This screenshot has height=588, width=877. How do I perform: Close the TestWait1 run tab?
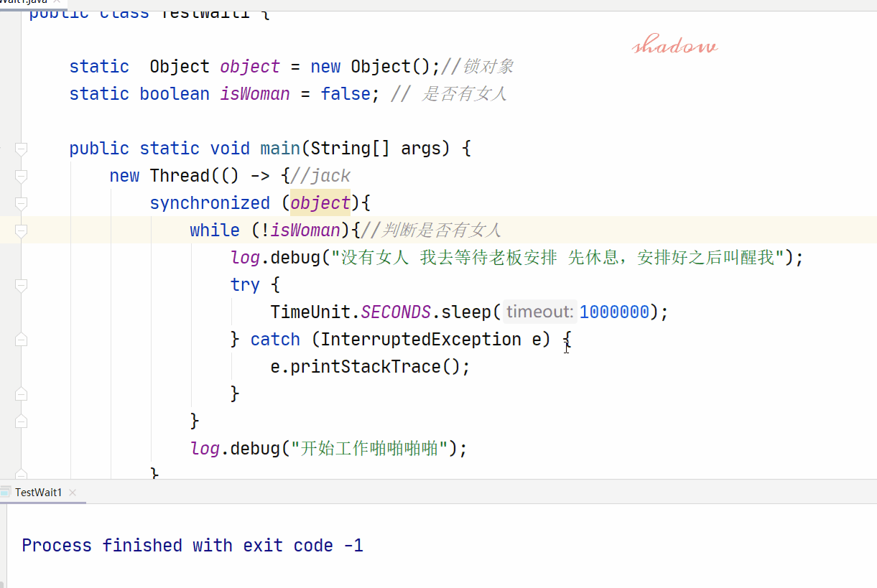coord(73,493)
